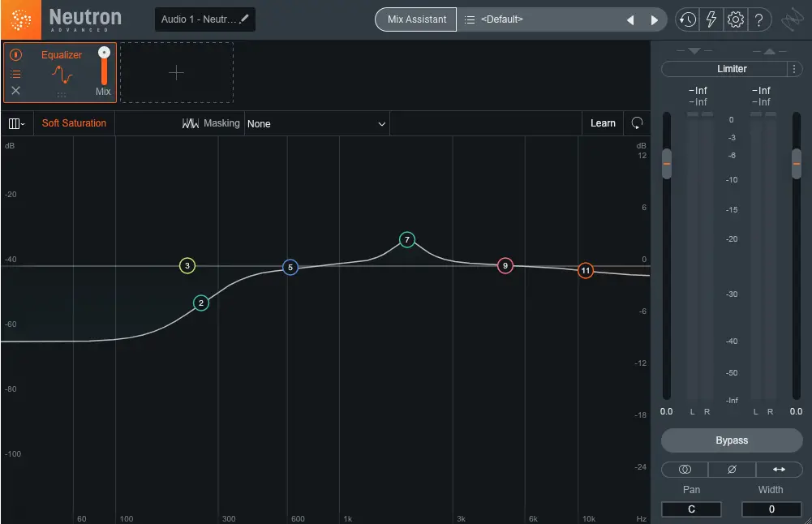The image size is (812, 524).
Task: Click the Width value field 0
Action: click(x=771, y=509)
